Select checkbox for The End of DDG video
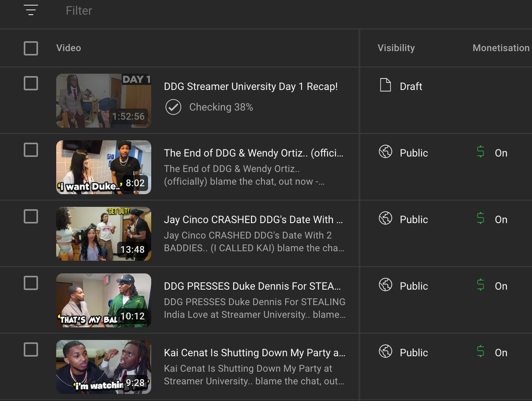Image resolution: width=532 pixels, height=401 pixels. click(31, 149)
